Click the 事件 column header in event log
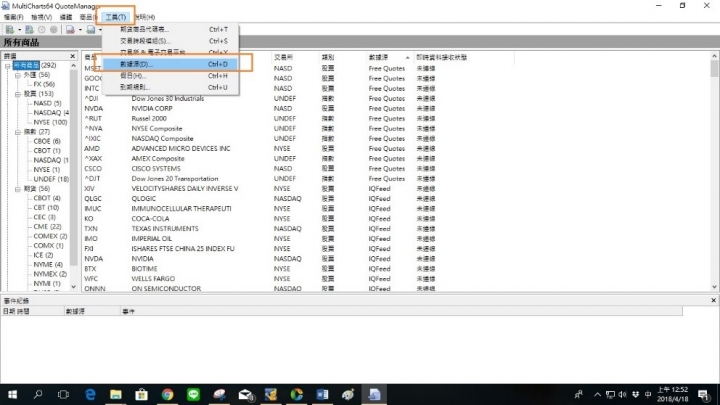 point(401,311)
